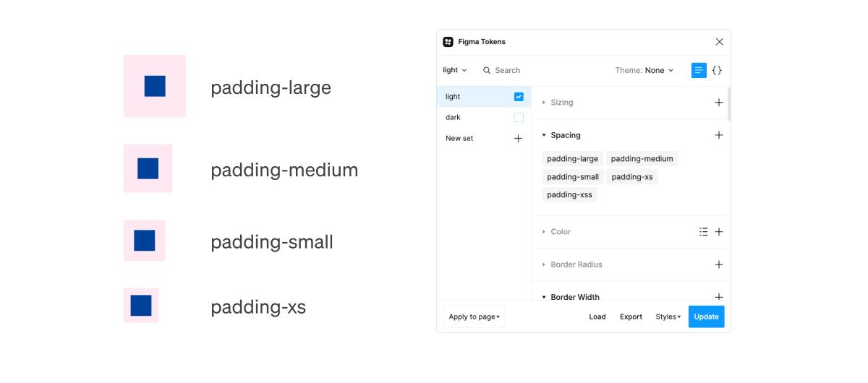Add new Spacing token plus icon
The height and width of the screenshot is (383, 868).
719,135
